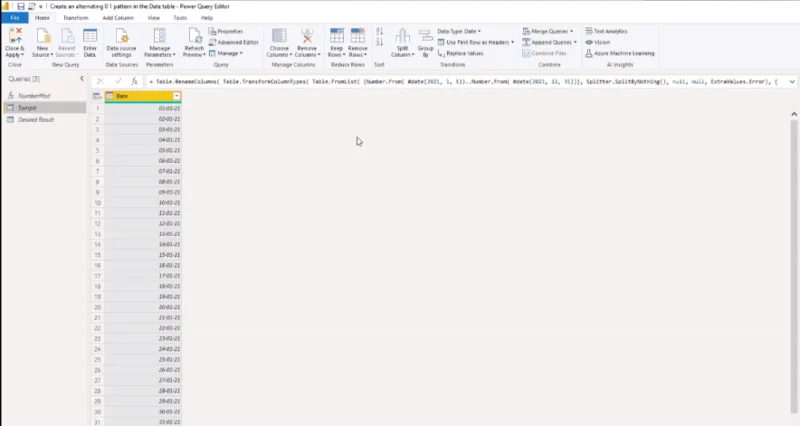Viewport: 800px width, 426px height.
Task: Open the Azure Machine Learning tool
Action: coord(619,53)
